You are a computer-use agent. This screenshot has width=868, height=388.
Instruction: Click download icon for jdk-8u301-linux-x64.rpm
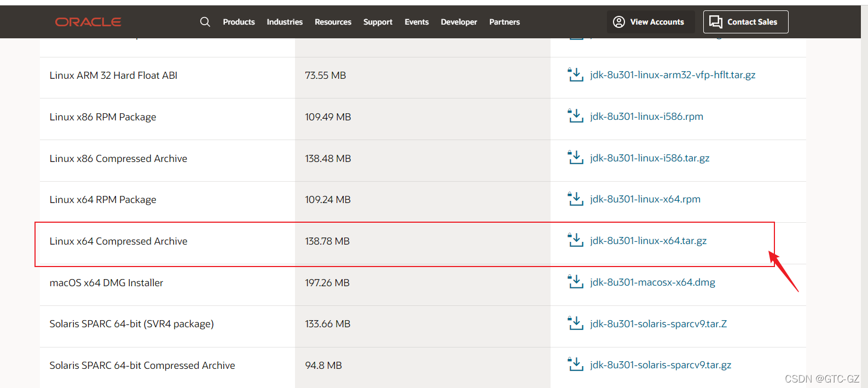[575, 199]
